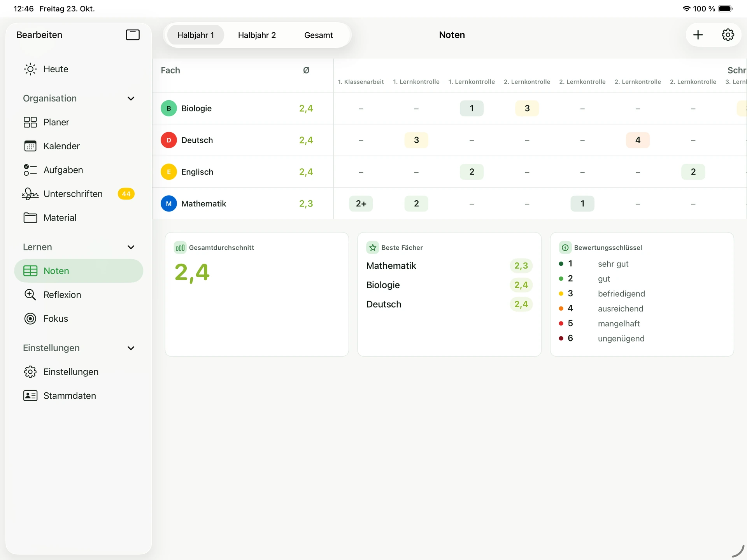Screen dimensions: 747x560
Task: Open the Kalender icon
Action: pos(30,146)
